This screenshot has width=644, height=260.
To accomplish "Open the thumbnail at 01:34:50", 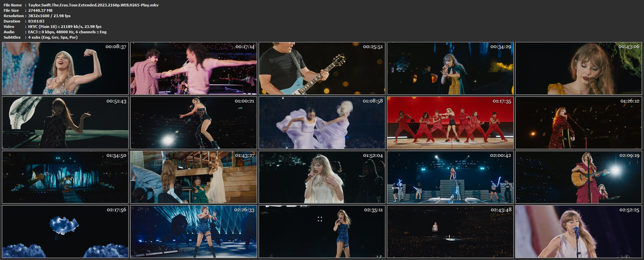I will 65,177.
